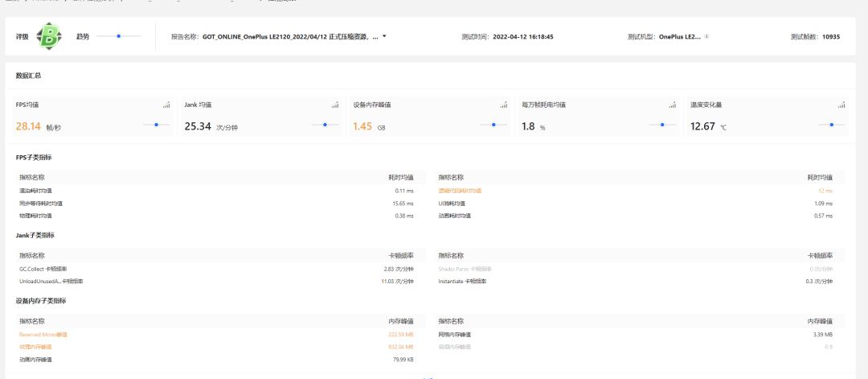868x379 pixels.
Task: Click the trend slider on FPS均值 card
Action: (x=156, y=125)
